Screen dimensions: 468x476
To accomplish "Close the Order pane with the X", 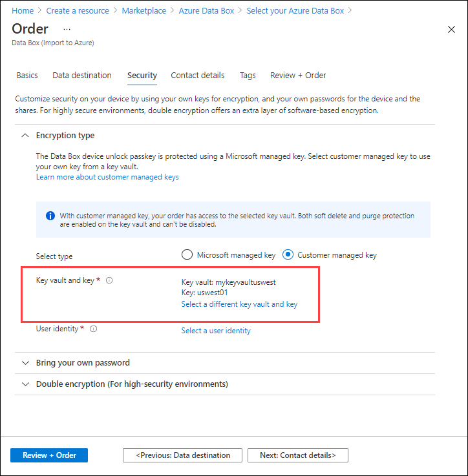I will (x=451, y=30).
